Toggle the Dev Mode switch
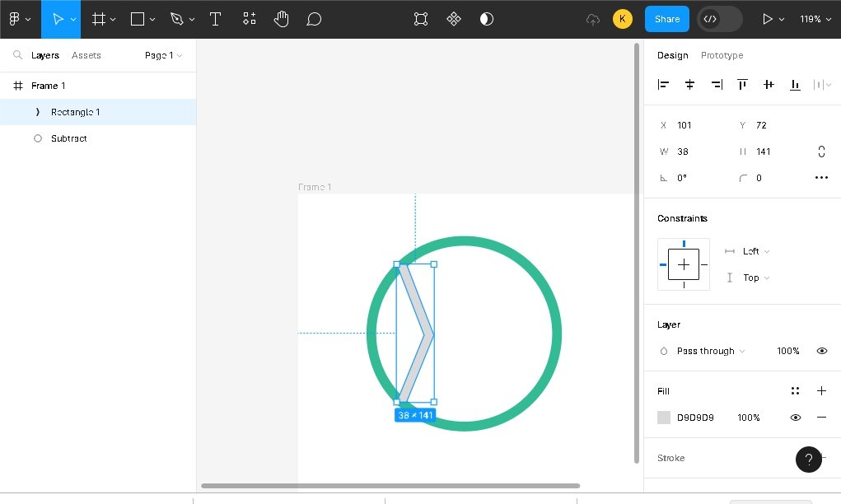 [719, 19]
